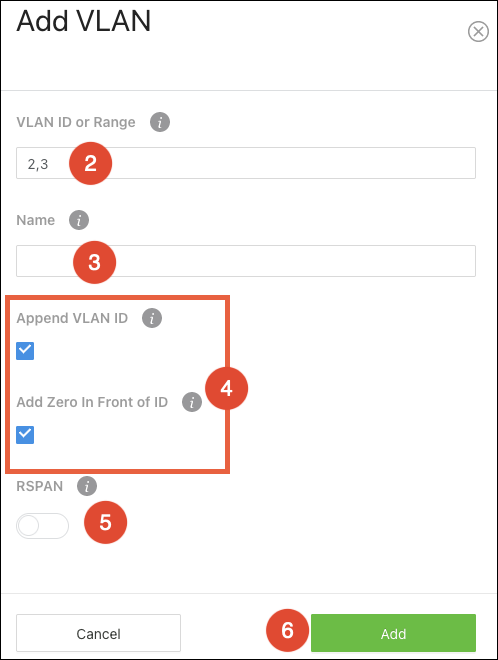Click the red step 5 marker near RSPAN
This screenshot has width=498, height=660.
[x=105, y=522]
